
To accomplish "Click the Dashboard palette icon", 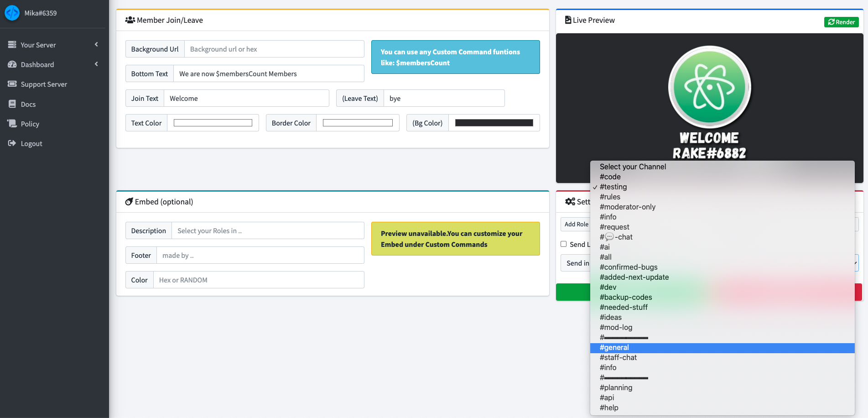I will 12,64.
